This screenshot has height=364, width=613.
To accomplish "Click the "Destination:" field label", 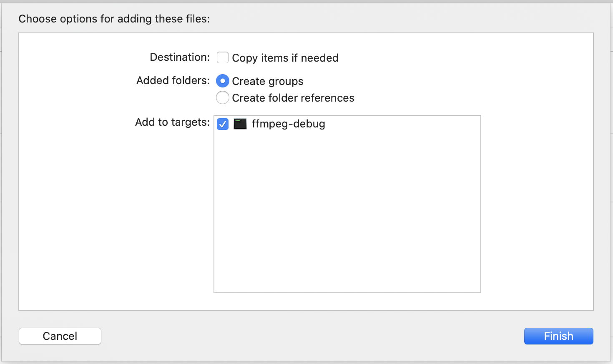I will [x=180, y=57].
